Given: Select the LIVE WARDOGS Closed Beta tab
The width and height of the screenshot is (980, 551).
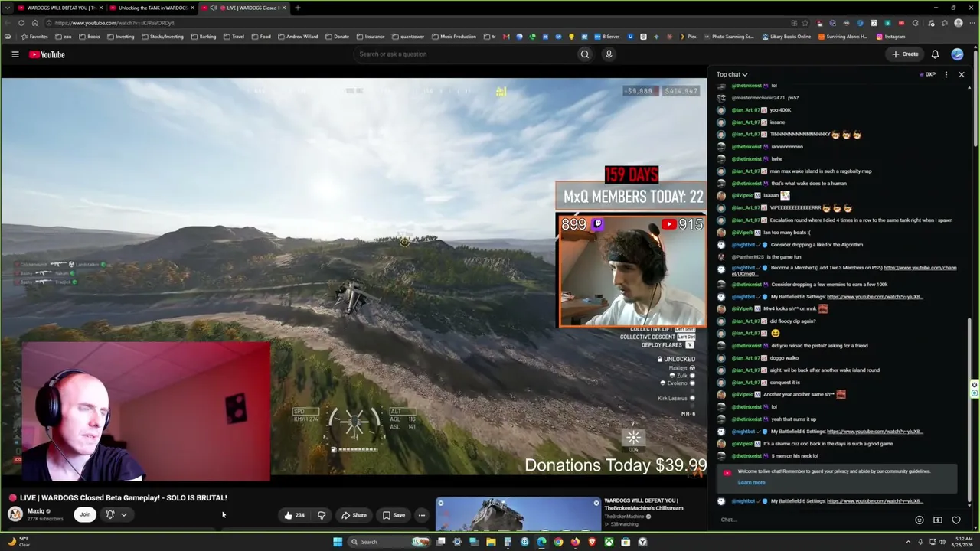Looking at the screenshot, I should tap(243, 8).
